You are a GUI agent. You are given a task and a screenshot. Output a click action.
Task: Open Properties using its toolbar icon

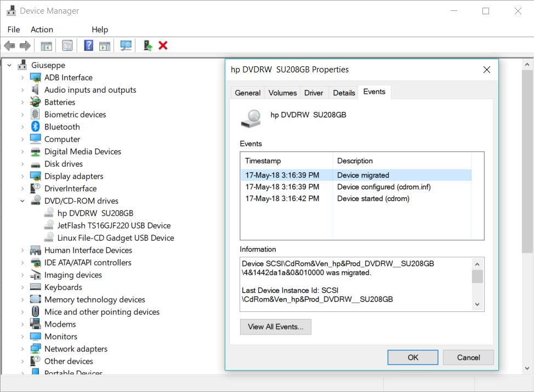pos(67,45)
